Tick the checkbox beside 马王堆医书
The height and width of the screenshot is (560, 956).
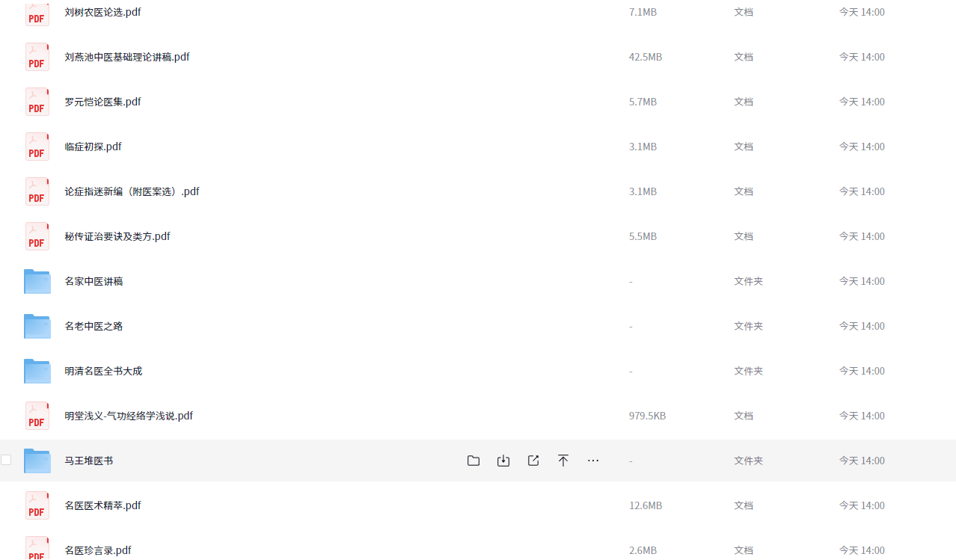pos(6,460)
